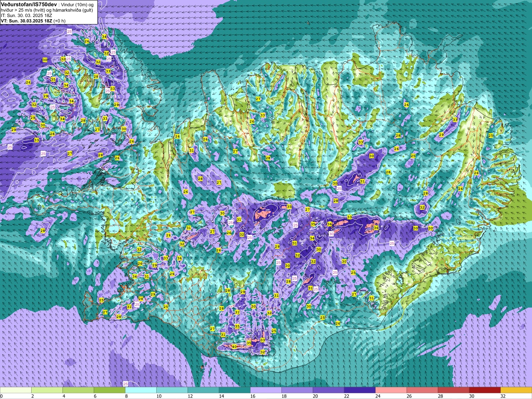The image size is (532, 399).
Task: Pick the 28–30 m/s red legend swatch
Action: [454, 390]
